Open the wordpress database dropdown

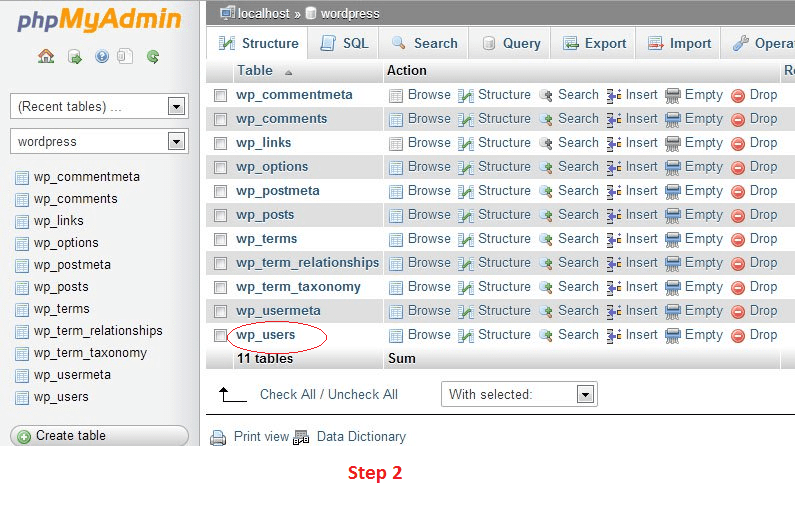click(99, 141)
